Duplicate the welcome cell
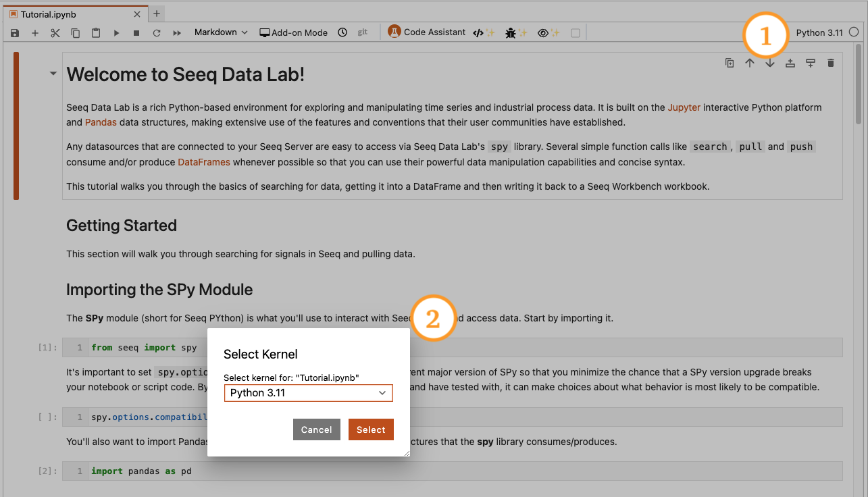The width and height of the screenshot is (868, 497). (730, 63)
